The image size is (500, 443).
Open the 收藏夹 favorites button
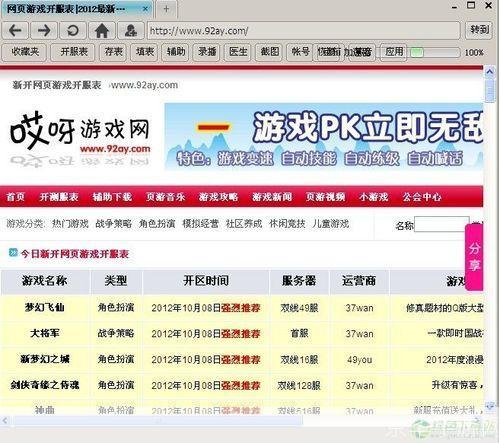pos(24,52)
